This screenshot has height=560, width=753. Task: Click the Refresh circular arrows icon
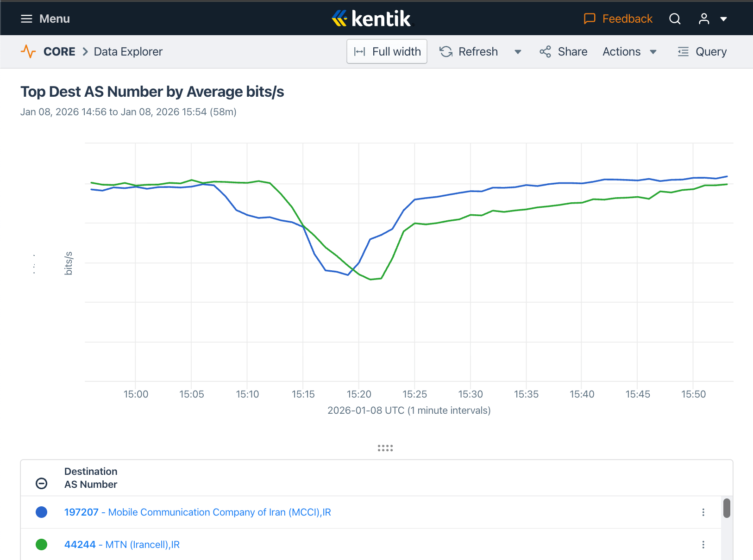click(446, 51)
